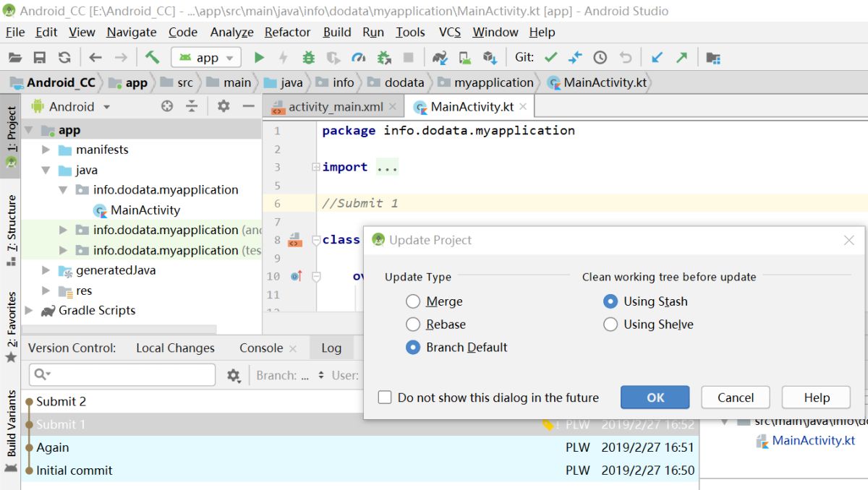
Task: Run app with the green play icon
Action: click(x=260, y=58)
